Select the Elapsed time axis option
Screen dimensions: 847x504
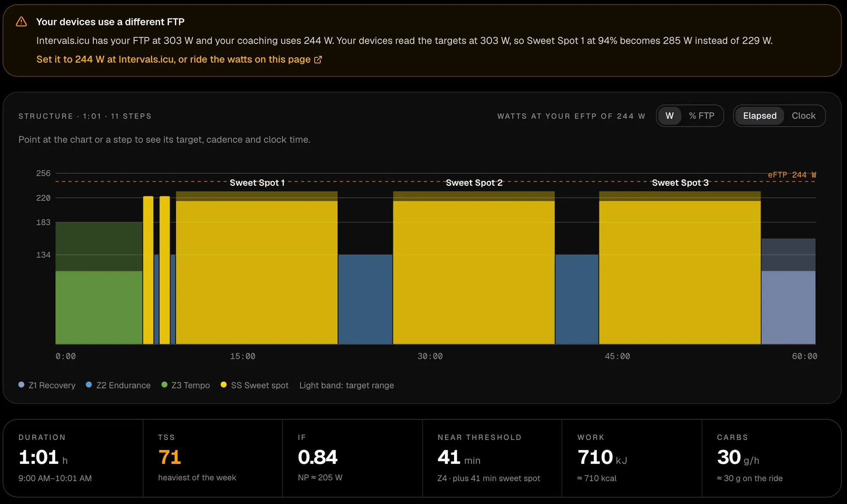tap(760, 116)
